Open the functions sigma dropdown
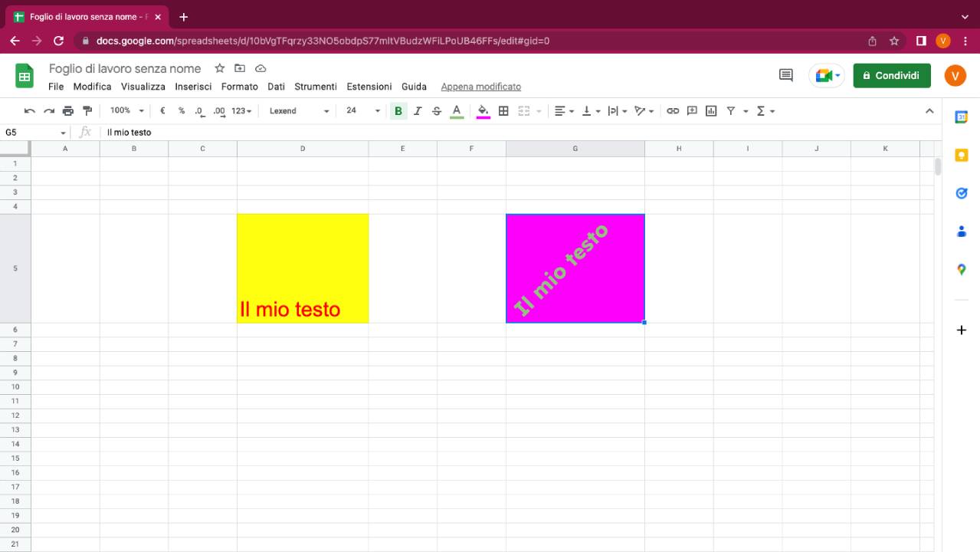This screenshot has width=980, height=552. [x=766, y=111]
